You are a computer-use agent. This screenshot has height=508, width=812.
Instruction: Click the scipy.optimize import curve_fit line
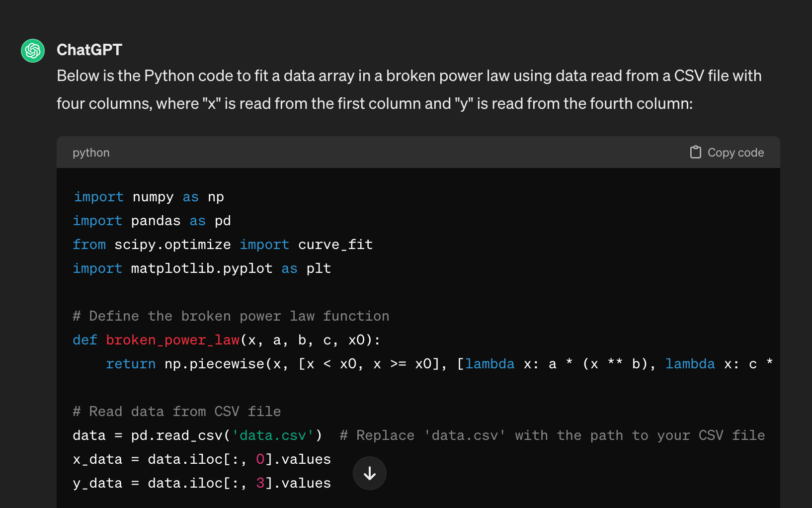pyautogui.click(x=223, y=245)
